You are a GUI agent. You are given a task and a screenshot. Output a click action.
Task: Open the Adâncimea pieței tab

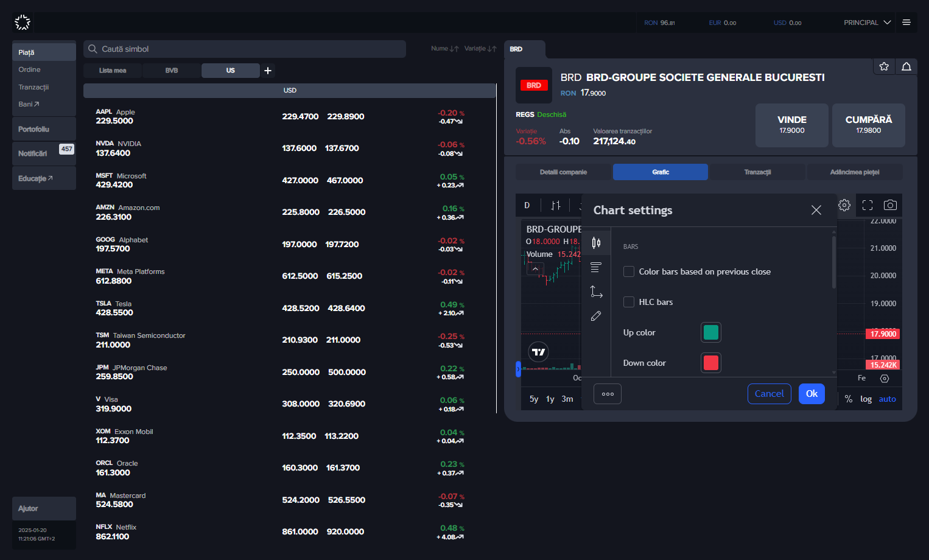pyautogui.click(x=855, y=172)
